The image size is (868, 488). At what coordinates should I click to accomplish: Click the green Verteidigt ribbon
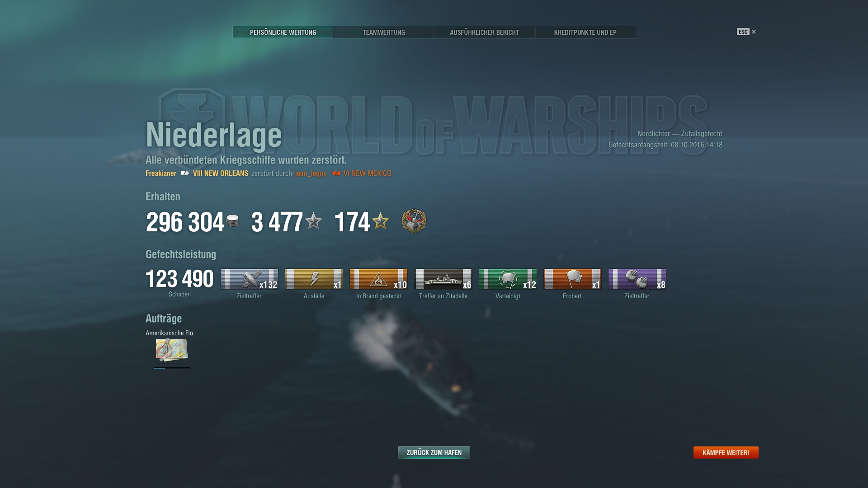508,279
